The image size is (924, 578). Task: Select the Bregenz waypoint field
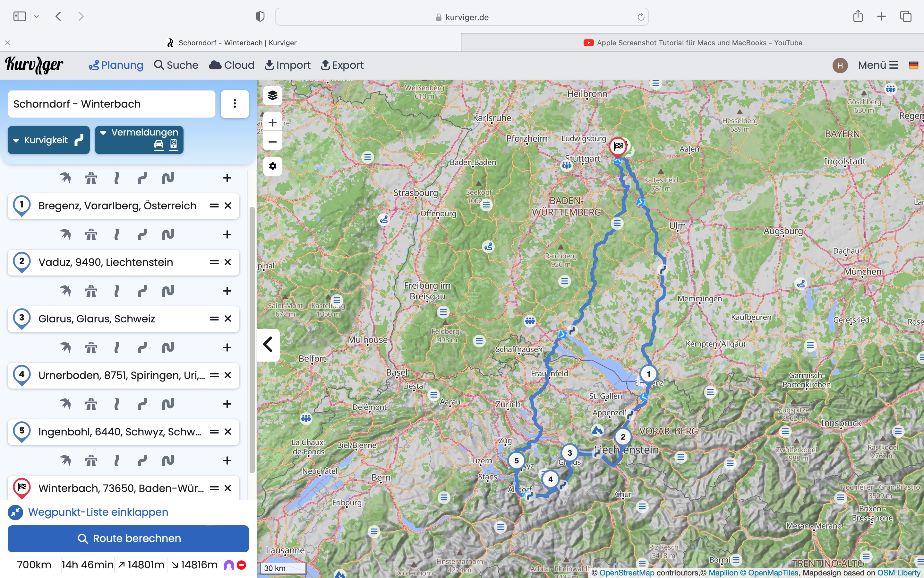pyautogui.click(x=123, y=206)
